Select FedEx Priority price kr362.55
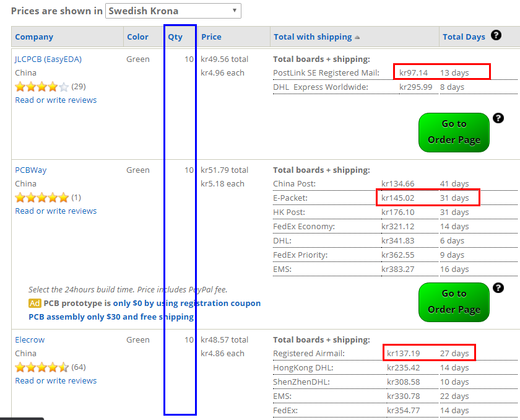The image size is (520, 420). (398, 255)
